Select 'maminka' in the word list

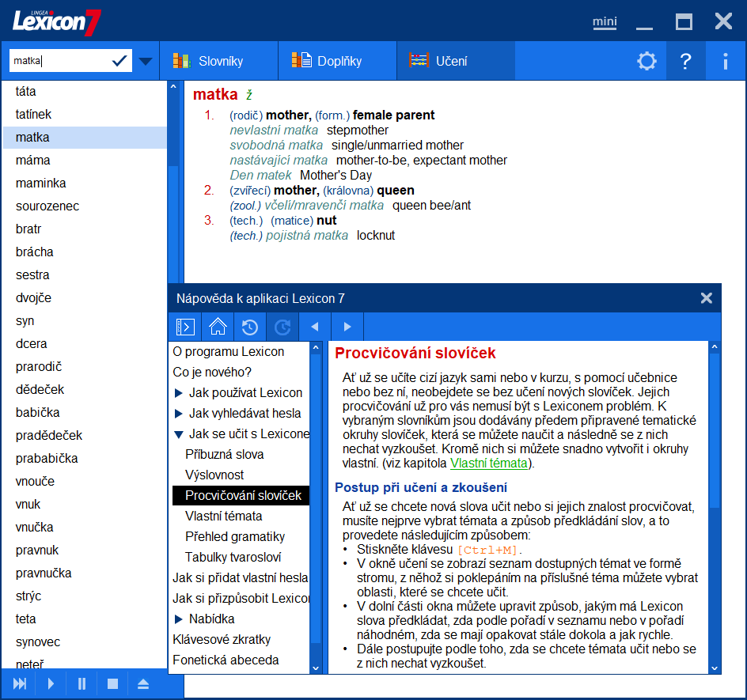tap(85, 183)
